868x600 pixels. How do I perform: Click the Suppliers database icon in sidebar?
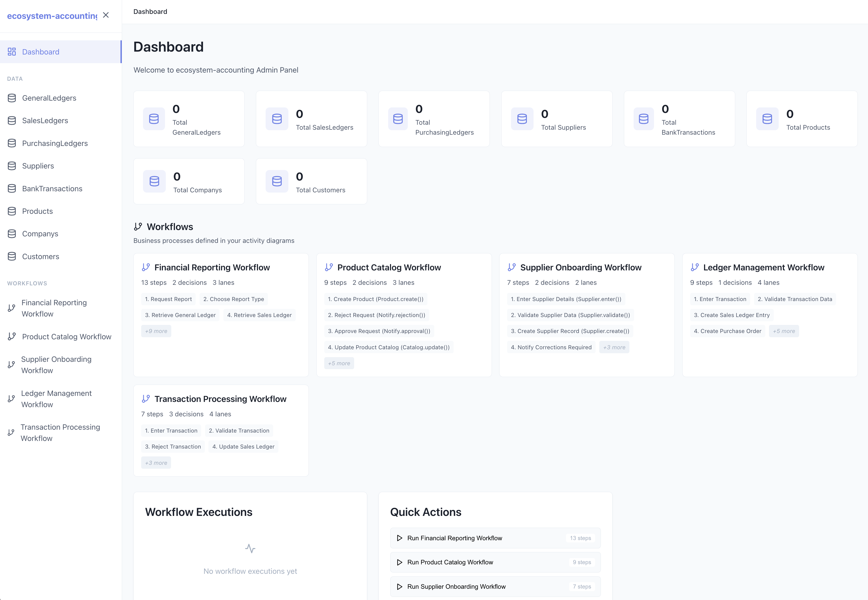point(11,166)
